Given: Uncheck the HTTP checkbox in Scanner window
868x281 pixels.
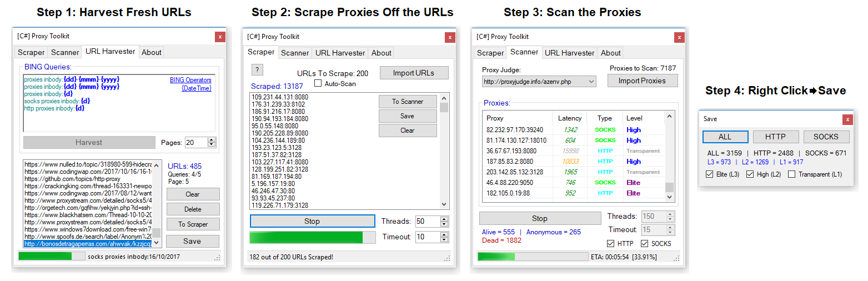Looking at the screenshot, I should pos(611,243).
